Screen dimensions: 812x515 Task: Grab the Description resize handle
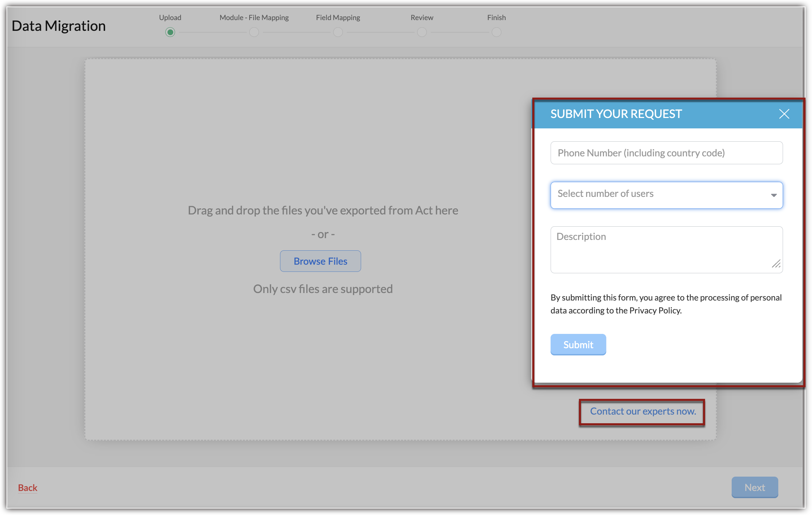[776, 264]
